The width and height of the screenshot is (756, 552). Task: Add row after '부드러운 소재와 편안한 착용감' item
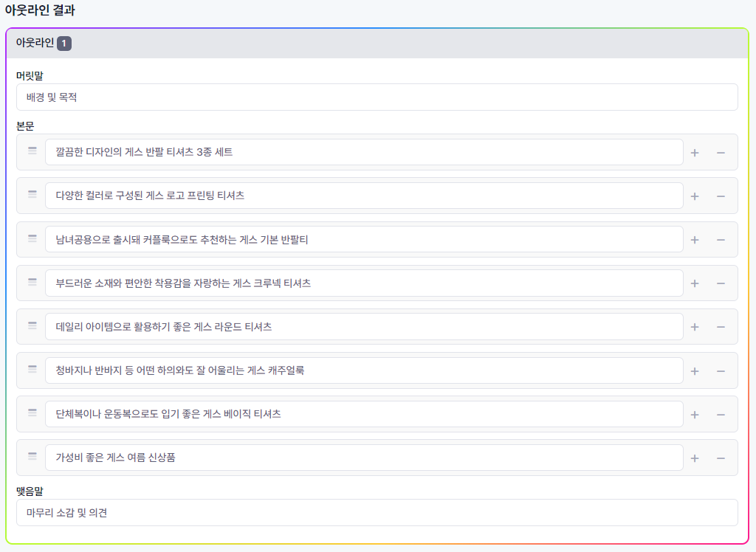point(695,283)
